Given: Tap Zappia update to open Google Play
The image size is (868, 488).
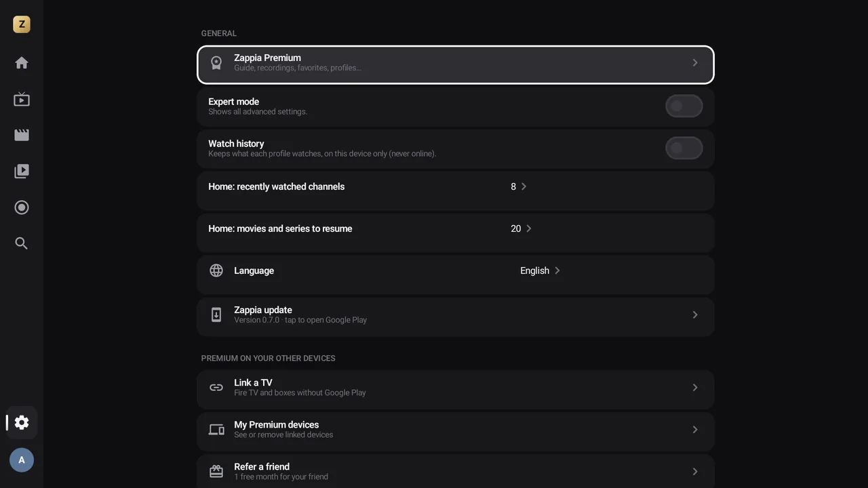Looking at the screenshot, I should (456, 317).
